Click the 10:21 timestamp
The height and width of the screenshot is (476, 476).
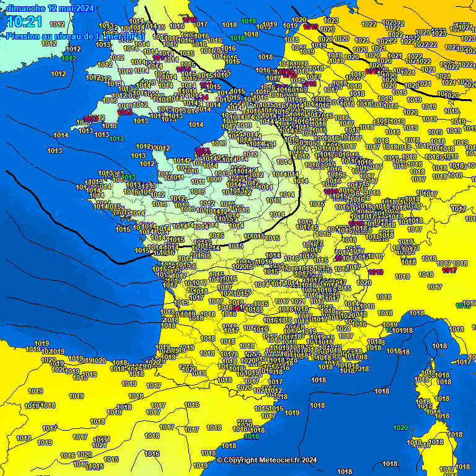point(25,22)
